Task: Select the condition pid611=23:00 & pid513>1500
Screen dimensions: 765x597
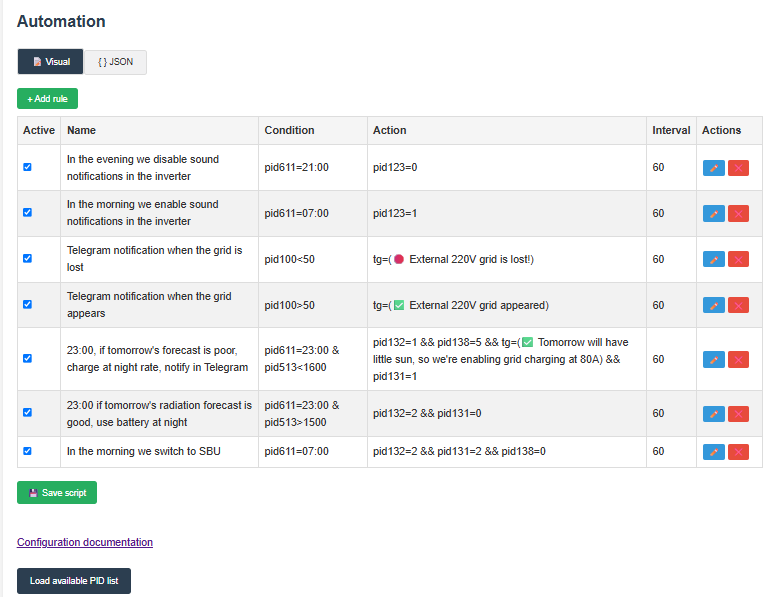Action: tap(302, 414)
